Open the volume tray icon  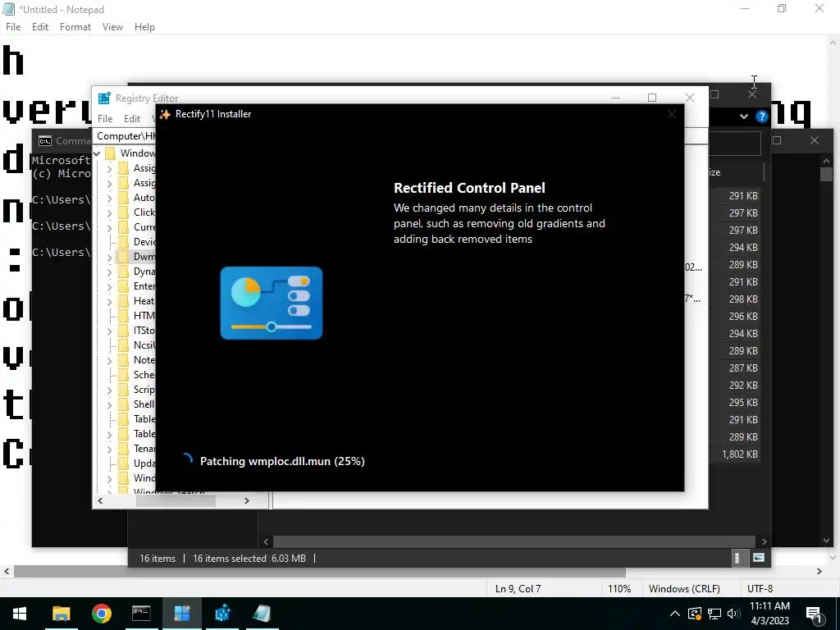(x=733, y=614)
